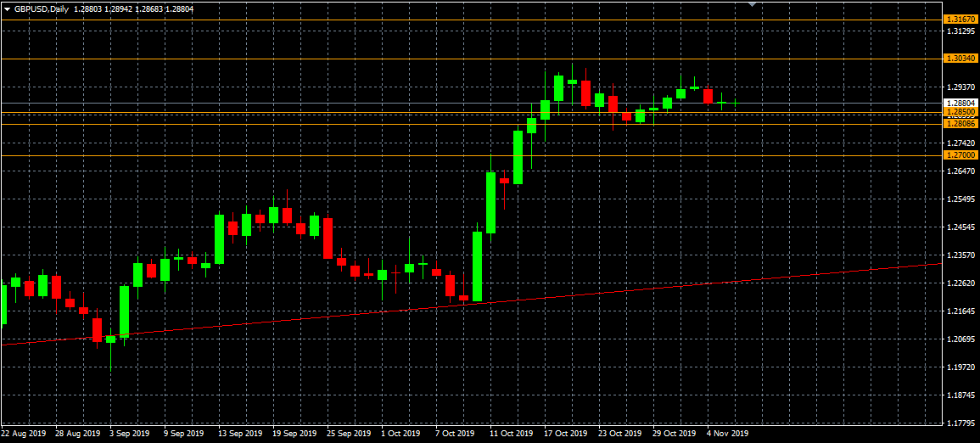
Task: Click the 11 Oct 2019 date label
Action: [x=512, y=434]
